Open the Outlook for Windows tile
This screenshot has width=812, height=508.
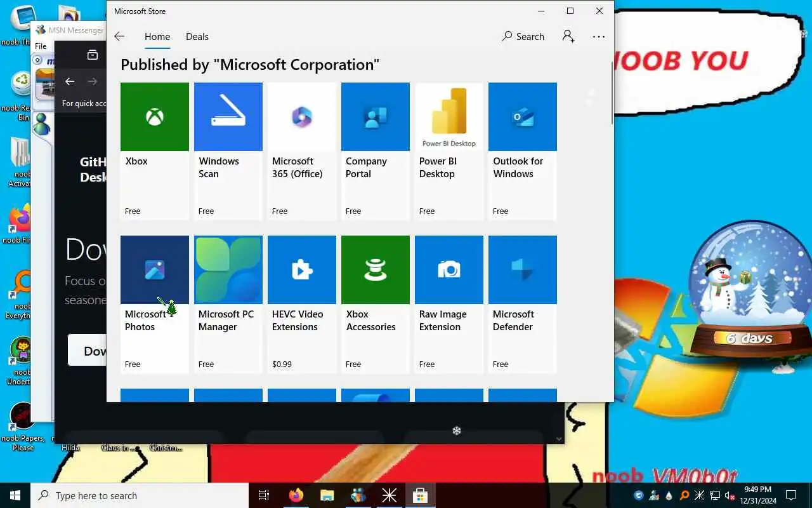[523, 151]
